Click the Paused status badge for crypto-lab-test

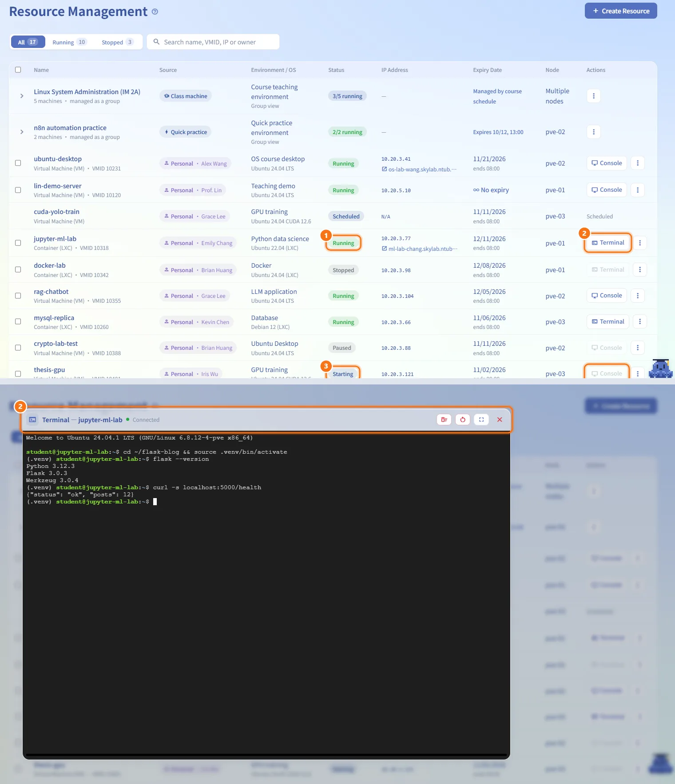tap(341, 348)
